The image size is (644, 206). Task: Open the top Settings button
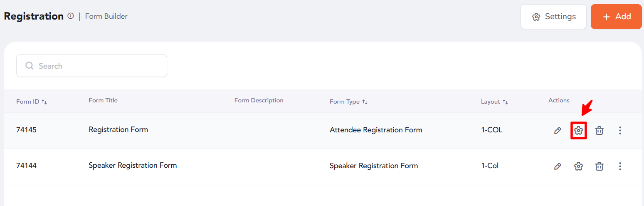coord(553,17)
